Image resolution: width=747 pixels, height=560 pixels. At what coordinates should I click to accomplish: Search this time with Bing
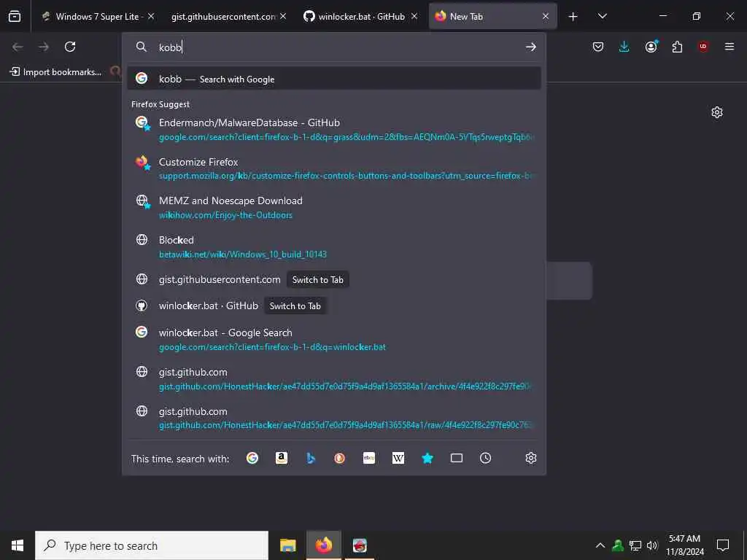tap(311, 458)
